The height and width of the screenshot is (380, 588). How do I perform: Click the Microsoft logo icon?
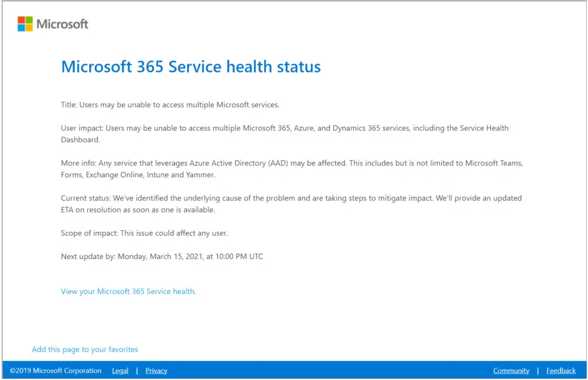(x=25, y=24)
